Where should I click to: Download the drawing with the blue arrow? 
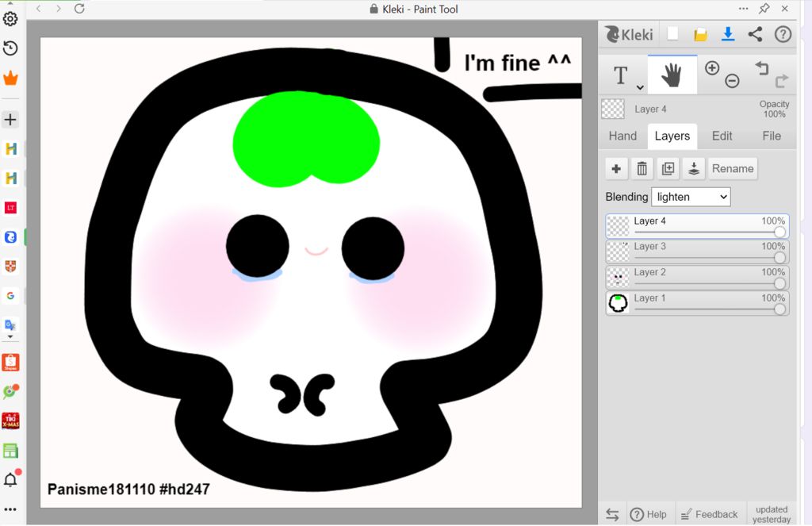(x=728, y=34)
